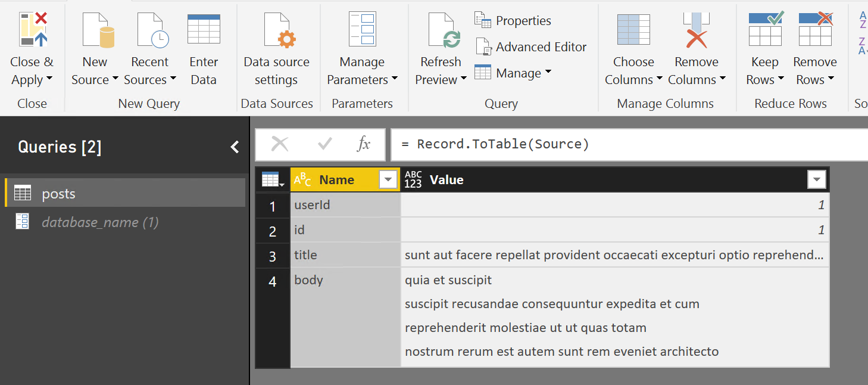Click the Keep Rows icon
The height and width of the screenshot is (385, 868).
(765, 30)
